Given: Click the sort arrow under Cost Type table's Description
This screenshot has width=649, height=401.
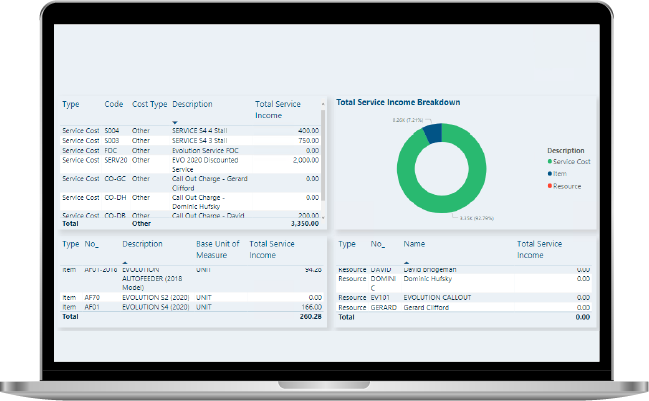Looking at the screenshot, I should coord(175,122).
